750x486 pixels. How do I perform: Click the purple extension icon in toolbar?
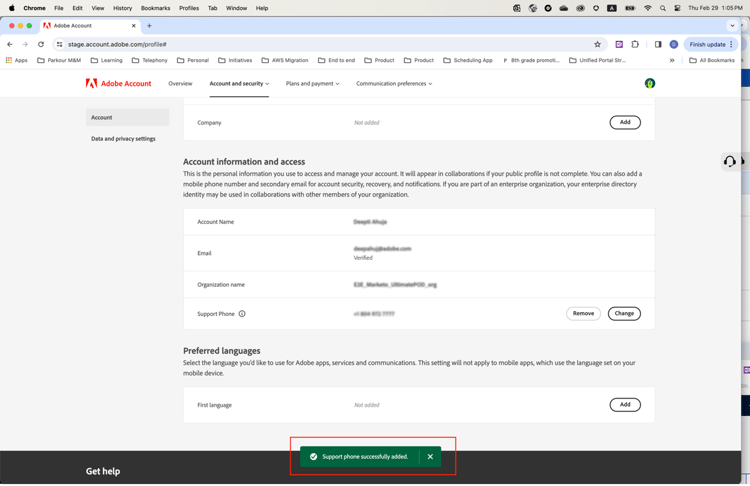[x=619, y=44]
